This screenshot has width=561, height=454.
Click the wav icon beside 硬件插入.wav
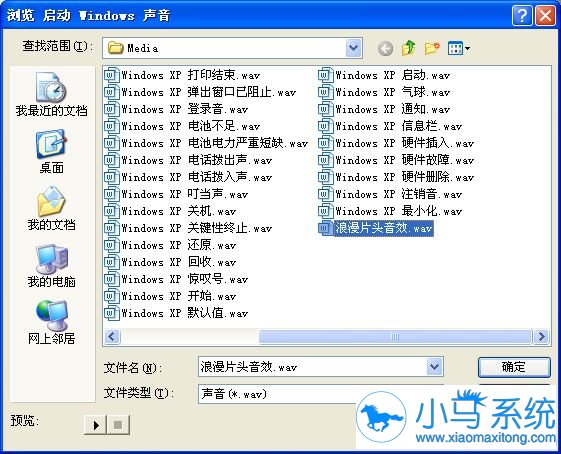[325, 143]
